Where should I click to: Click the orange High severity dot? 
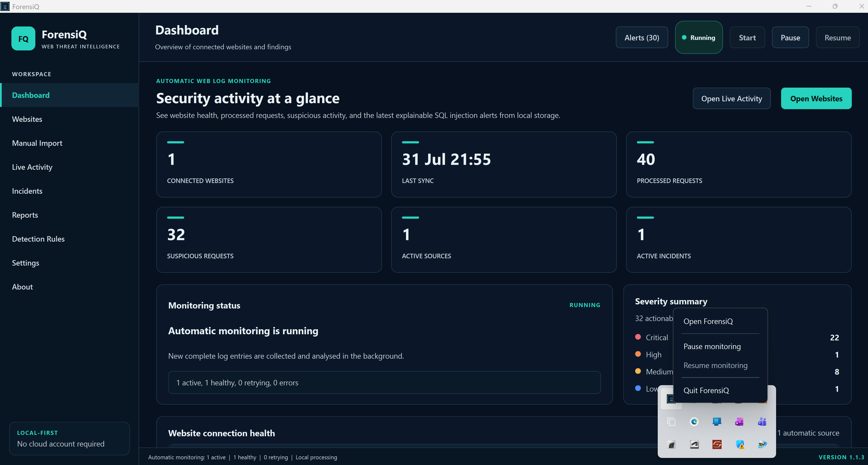(638, 354)
